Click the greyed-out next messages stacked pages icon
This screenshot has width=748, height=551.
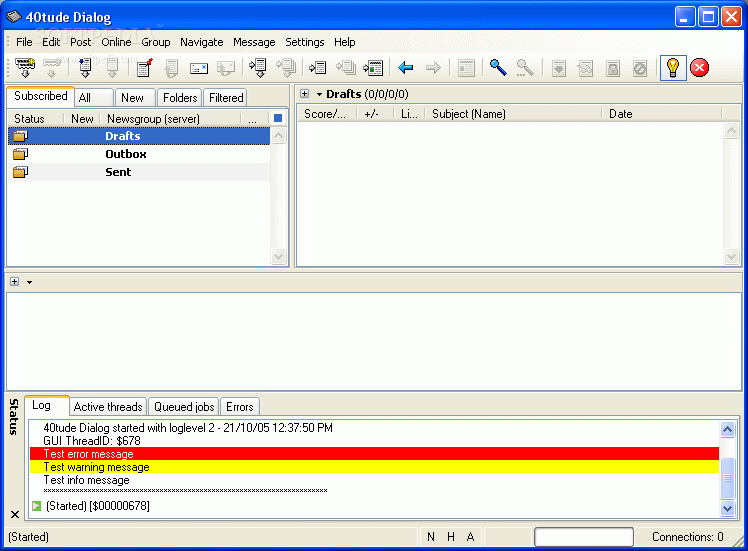(x=345, y=68)
